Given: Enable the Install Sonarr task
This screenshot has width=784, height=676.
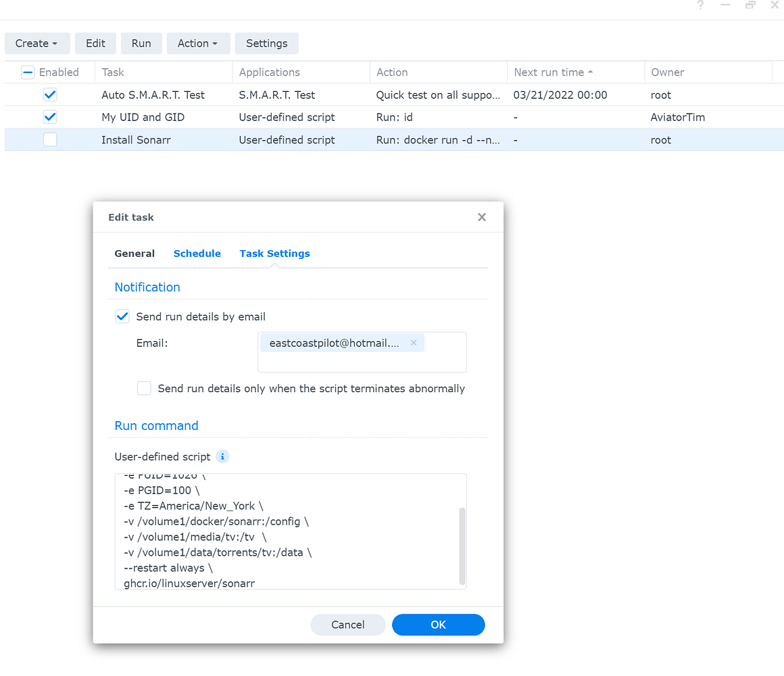Looking at the screenshot, I should [50, 140].
